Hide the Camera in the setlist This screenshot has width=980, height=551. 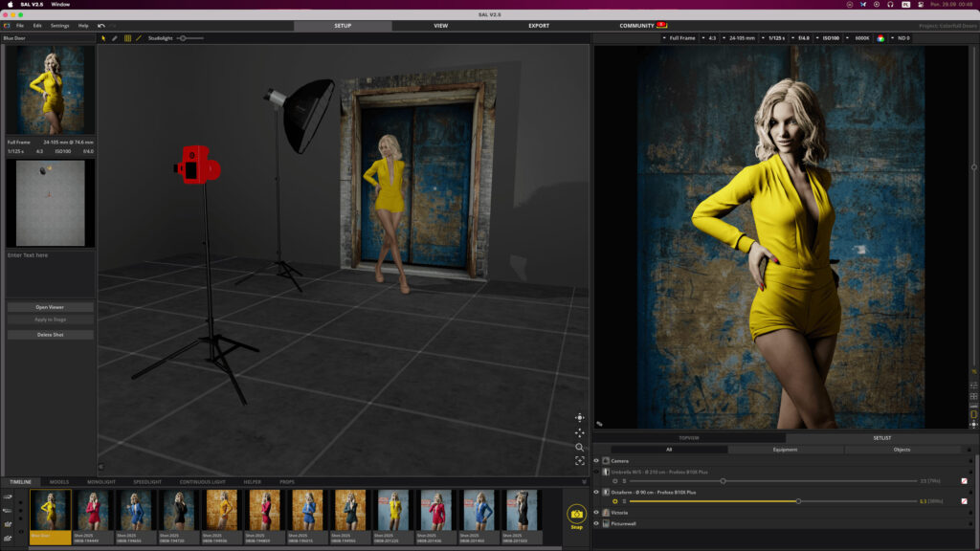click(x=595, y=461)
